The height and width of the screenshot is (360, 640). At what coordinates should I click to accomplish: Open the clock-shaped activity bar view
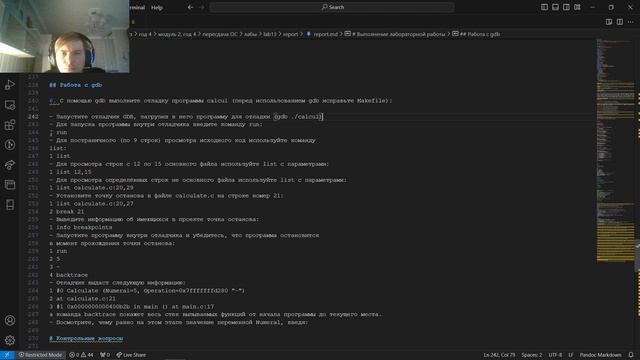tap(10, 145)
